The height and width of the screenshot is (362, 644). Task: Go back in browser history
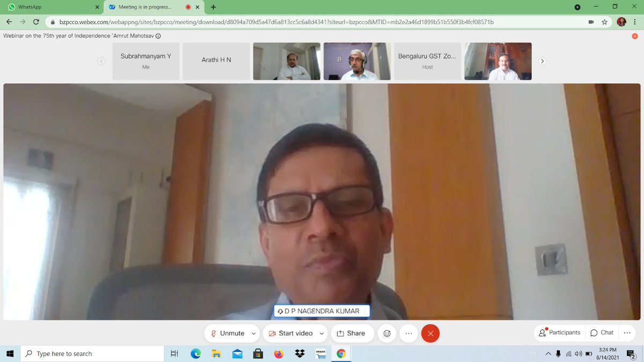[9, 22]
